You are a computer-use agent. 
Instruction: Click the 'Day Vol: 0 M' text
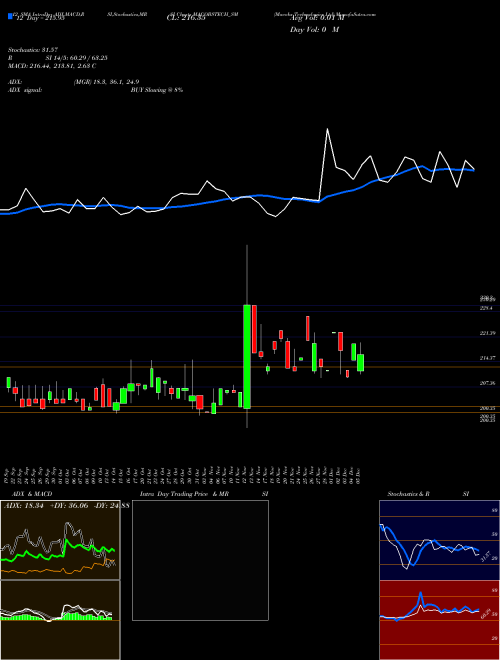tap(314, 30)
